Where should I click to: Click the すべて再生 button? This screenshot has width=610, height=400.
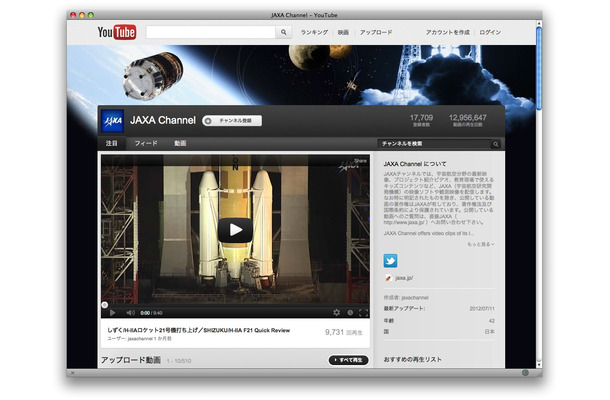pos(348,360)
